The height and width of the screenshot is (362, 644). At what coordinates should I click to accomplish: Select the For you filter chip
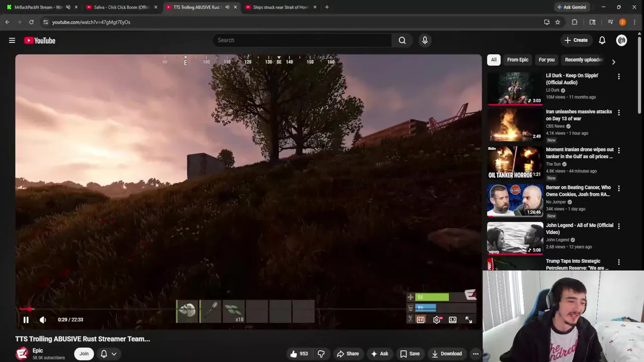tap(546, 60)
